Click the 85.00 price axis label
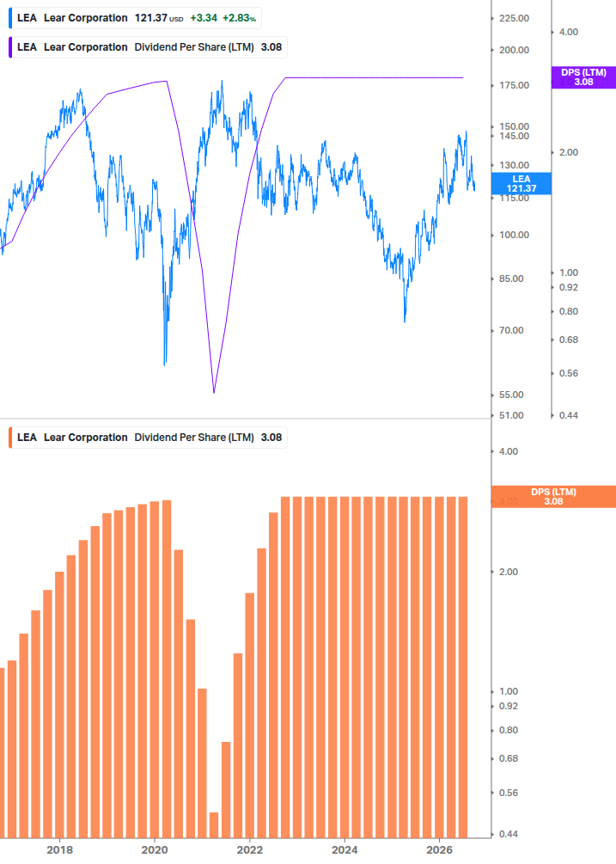Image resolution: width=616 pixels, height=864 pixels. point(511,279)
